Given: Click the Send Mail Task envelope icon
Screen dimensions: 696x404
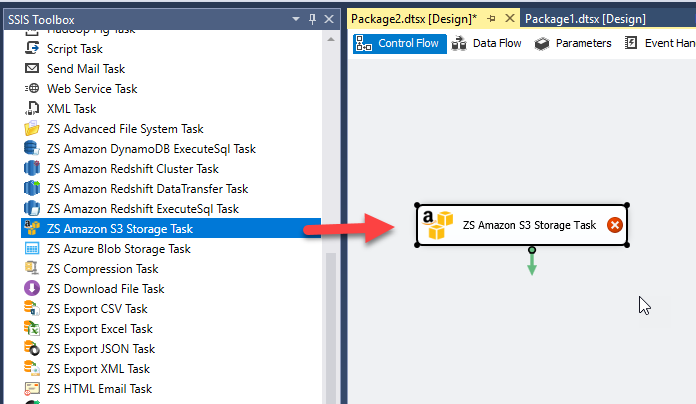Looking at the screenshot, I should click(x=32, y=68).
